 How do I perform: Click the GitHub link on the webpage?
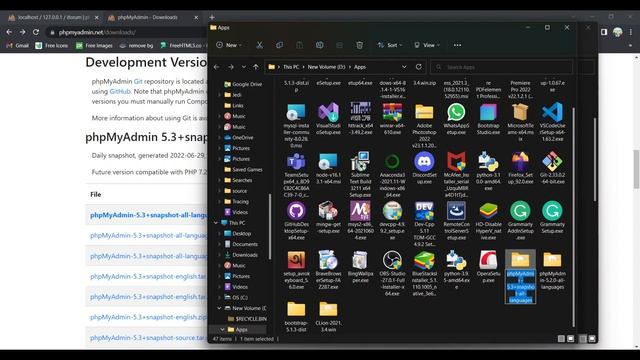(120, 91)
